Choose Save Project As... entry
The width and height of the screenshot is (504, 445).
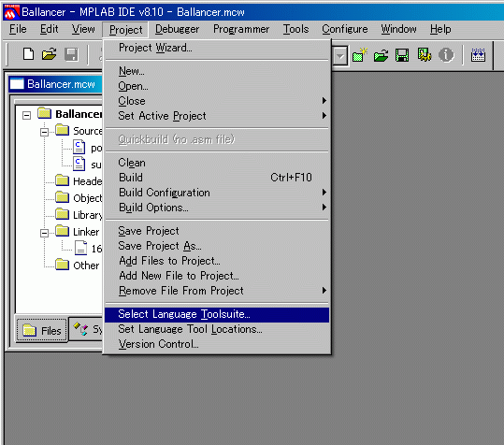[217, 246]
